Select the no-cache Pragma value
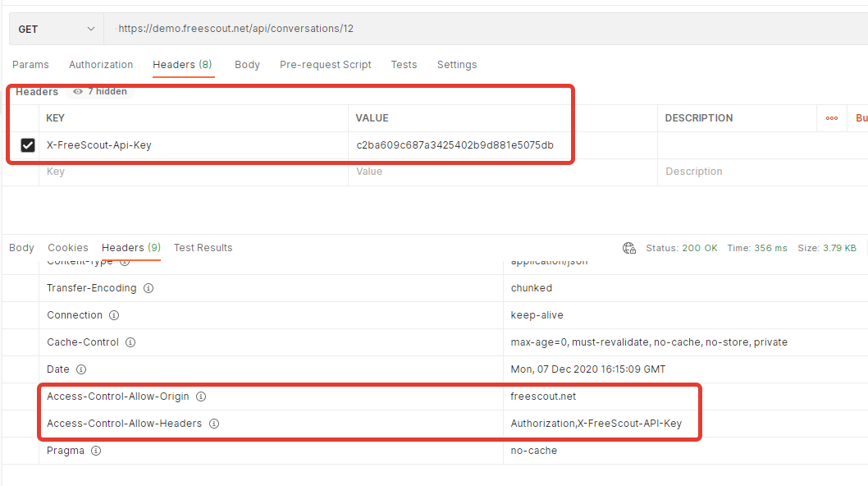 tap(533, 451)
